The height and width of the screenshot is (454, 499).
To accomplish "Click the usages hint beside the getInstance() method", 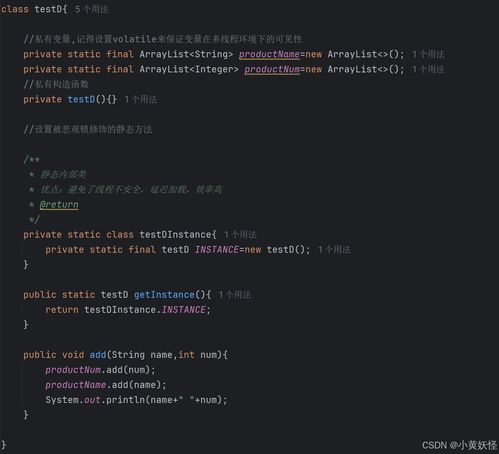I will (235, 295).
